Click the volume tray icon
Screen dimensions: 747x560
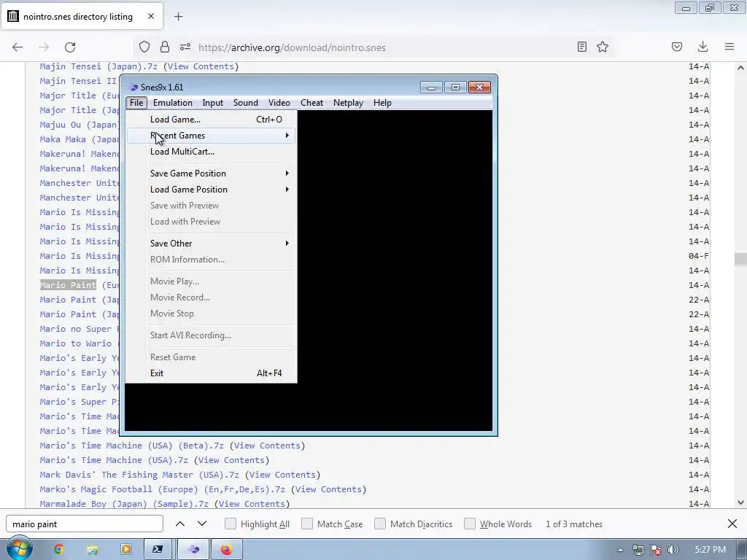673,550
